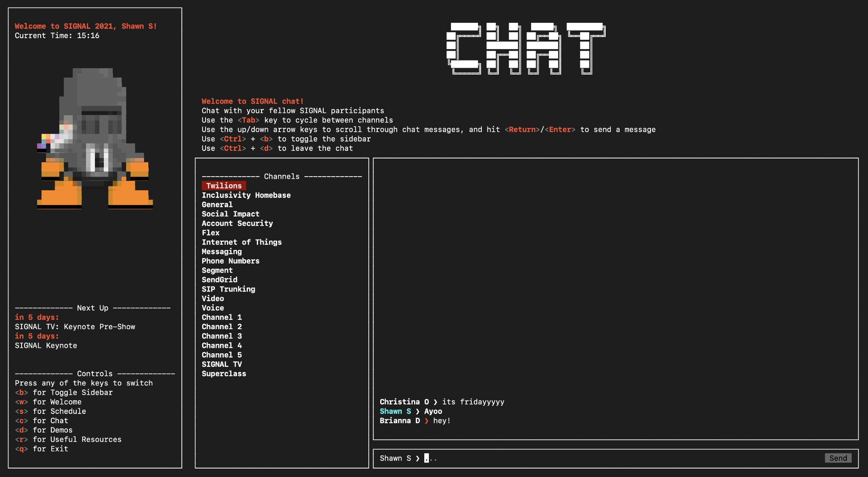
Task: Switch to the Voice channel
Action: pyautogui.click(x=213, y=308)
